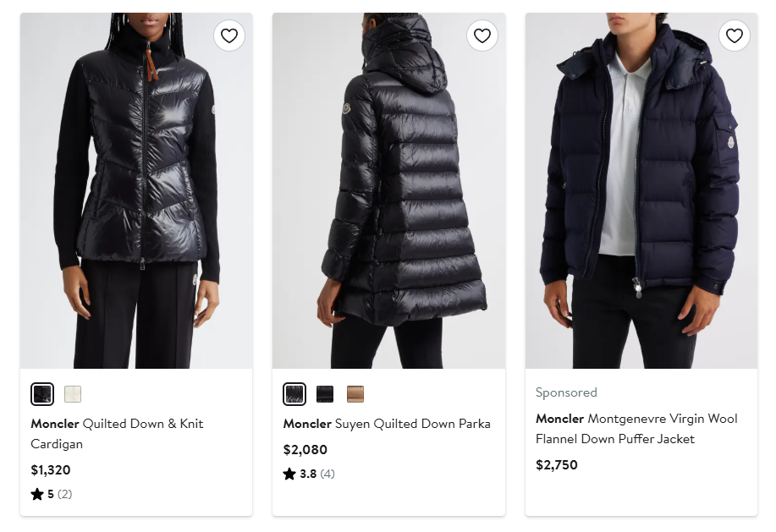Image resolution: width=776 pixels, height=532 pixels.
Task: Select black swatch for the Knit Cardigan
Action: point(42,394)
